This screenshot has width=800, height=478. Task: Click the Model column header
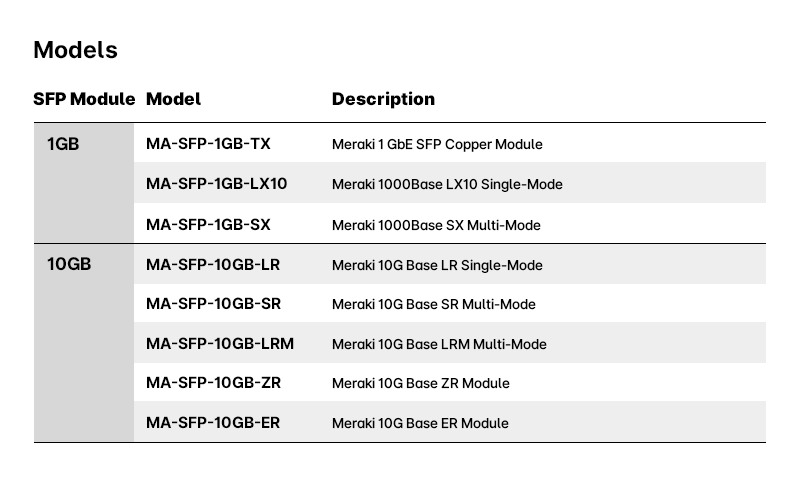(173, 99)
